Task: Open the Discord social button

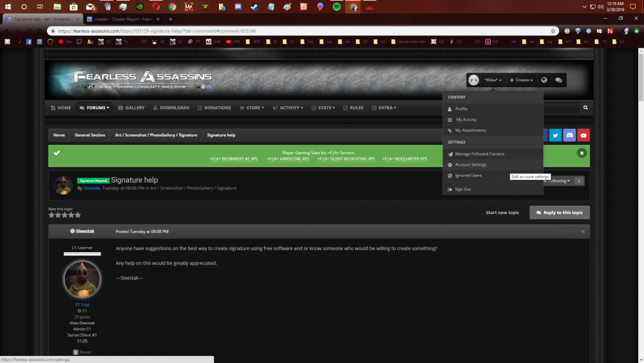Action: tap(569, 135)
